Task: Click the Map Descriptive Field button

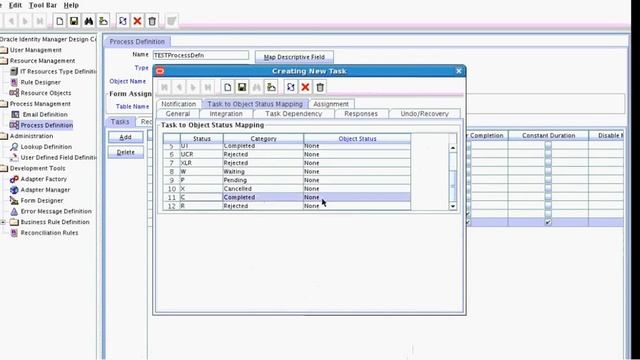Action: (x=294, y=57)
